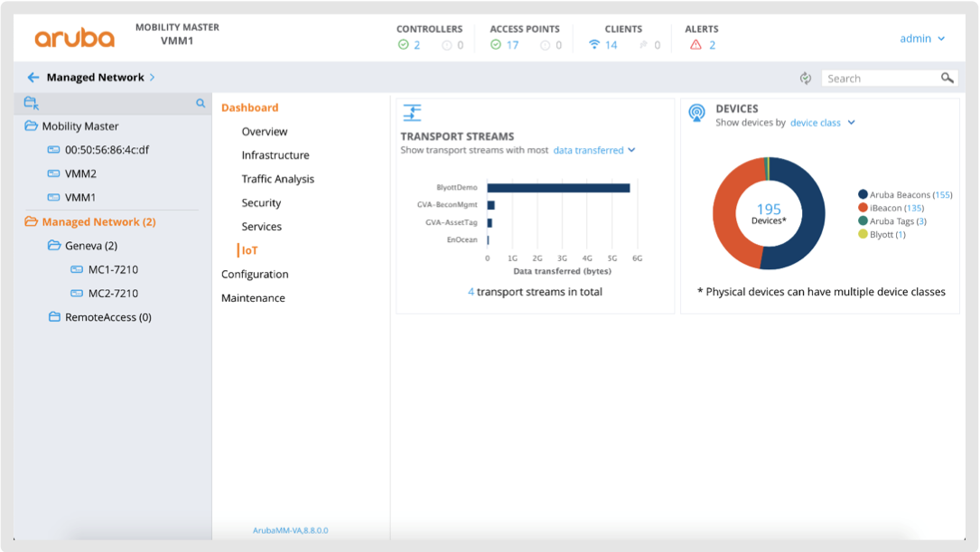
Task: Click the Devices beacon panel icon
Action: [696, 113]
